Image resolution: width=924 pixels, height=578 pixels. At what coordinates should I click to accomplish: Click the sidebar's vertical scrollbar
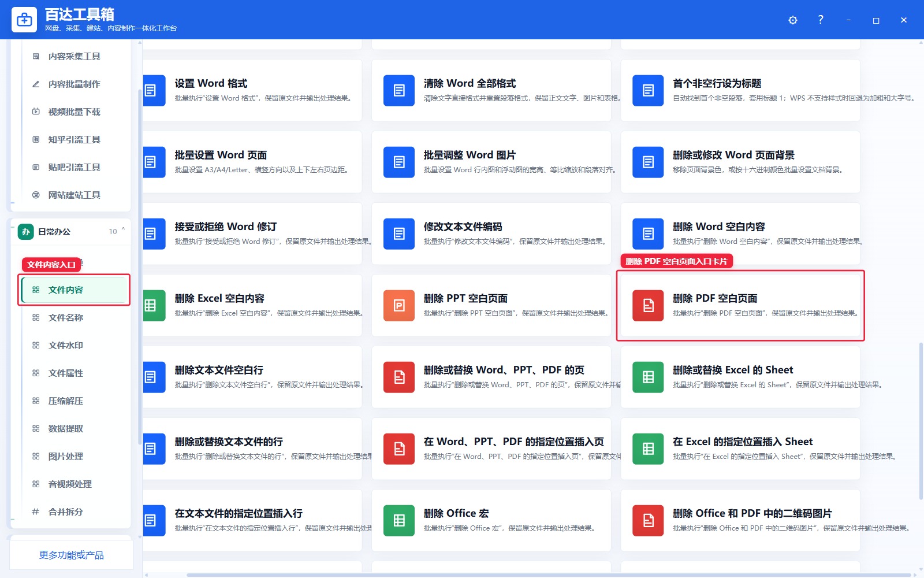140,266
